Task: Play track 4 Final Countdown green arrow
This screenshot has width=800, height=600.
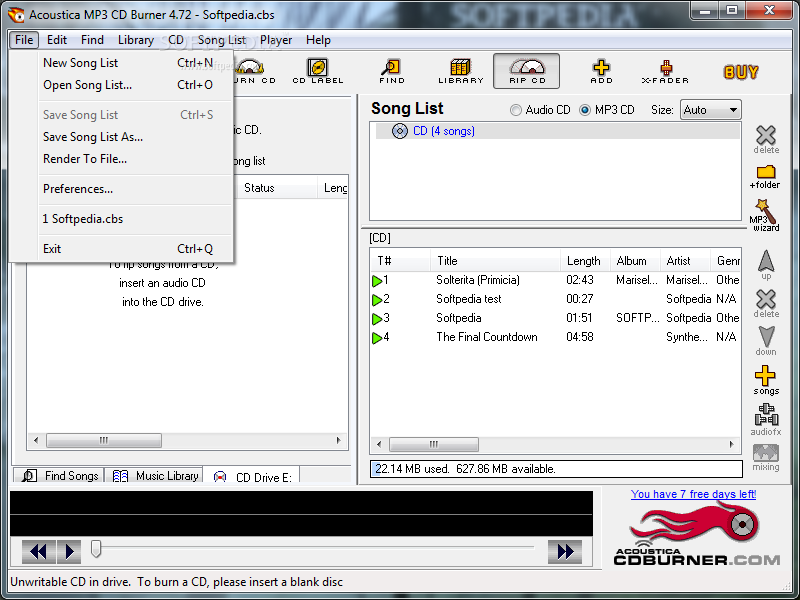Action: point(377,337)
